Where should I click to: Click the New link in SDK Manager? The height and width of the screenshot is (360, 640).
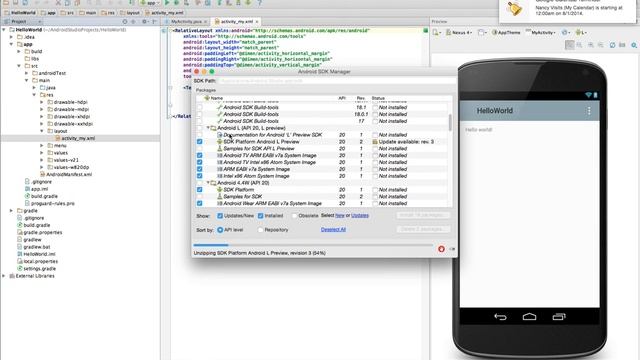[340, 215]
